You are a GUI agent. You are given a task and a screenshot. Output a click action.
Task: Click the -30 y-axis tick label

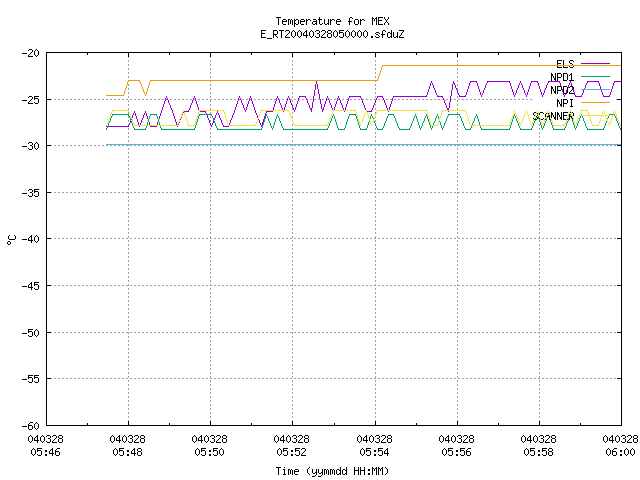click(x=31, y=146)
